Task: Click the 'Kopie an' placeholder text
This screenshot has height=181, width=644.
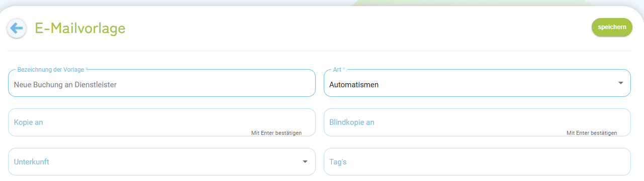Action: [x=29, y=122]
